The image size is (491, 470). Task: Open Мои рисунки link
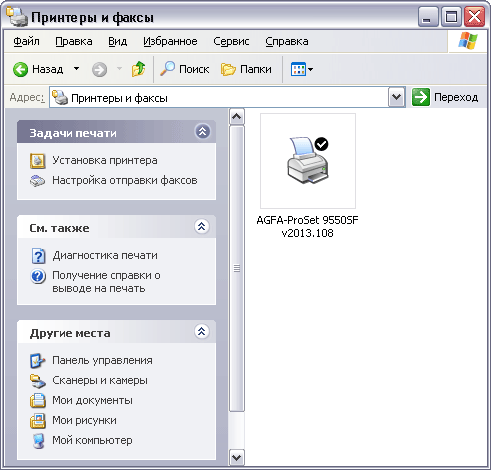[84, 420]
